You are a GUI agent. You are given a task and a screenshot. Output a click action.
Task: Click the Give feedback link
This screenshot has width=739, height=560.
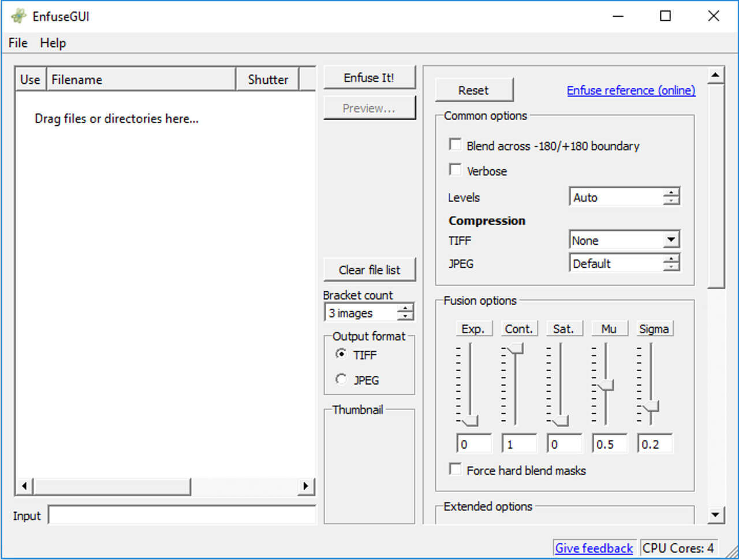pos(594,548)
